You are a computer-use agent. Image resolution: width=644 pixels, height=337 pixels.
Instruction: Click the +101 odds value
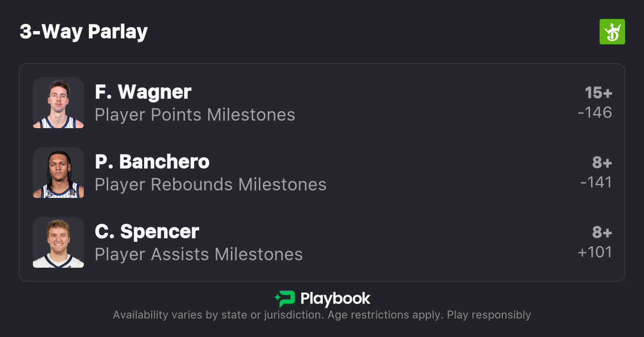pos(595,252)
